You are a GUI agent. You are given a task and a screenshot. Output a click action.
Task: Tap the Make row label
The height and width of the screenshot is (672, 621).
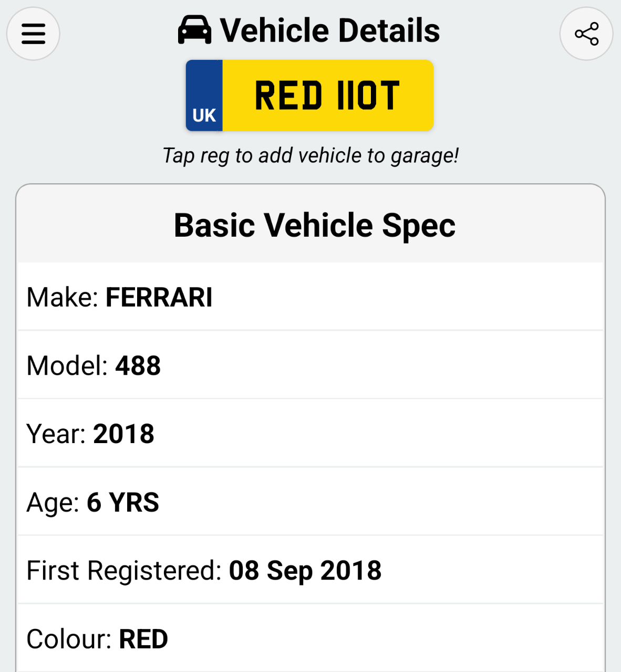63,297
